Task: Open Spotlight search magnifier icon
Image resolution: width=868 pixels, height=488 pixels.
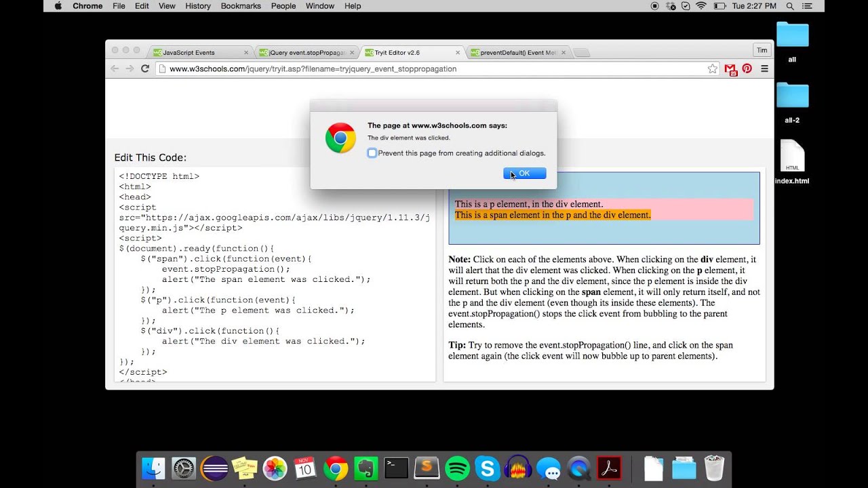Action: click(x=790, y=6)
